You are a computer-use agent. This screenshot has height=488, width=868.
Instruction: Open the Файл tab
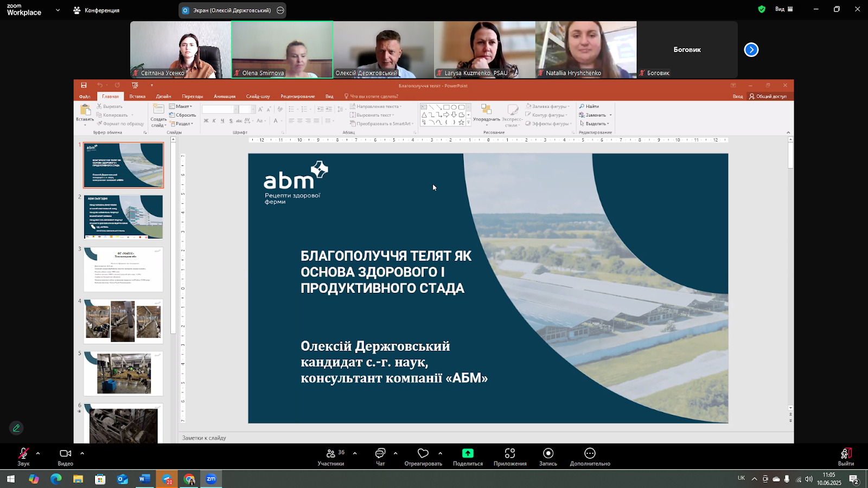(x=85, y=97)
